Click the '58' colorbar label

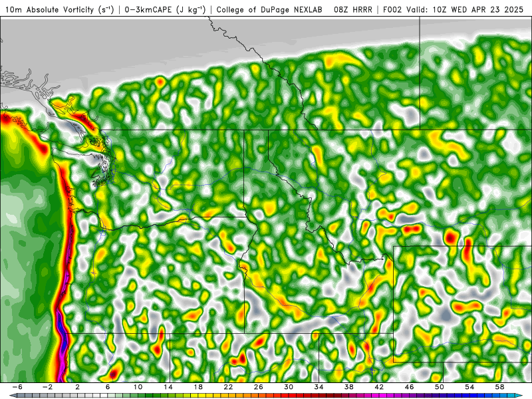click(x=499, y=387)
